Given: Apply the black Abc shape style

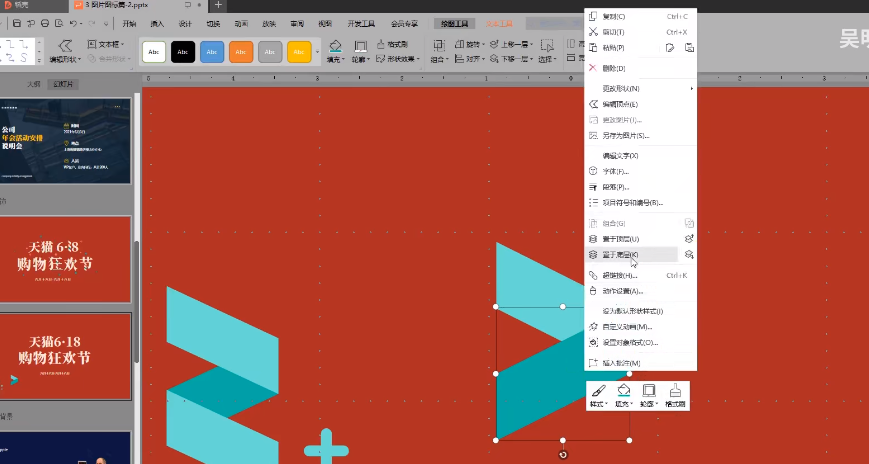Looking at the screenshot, I should [x=183, y=52].
